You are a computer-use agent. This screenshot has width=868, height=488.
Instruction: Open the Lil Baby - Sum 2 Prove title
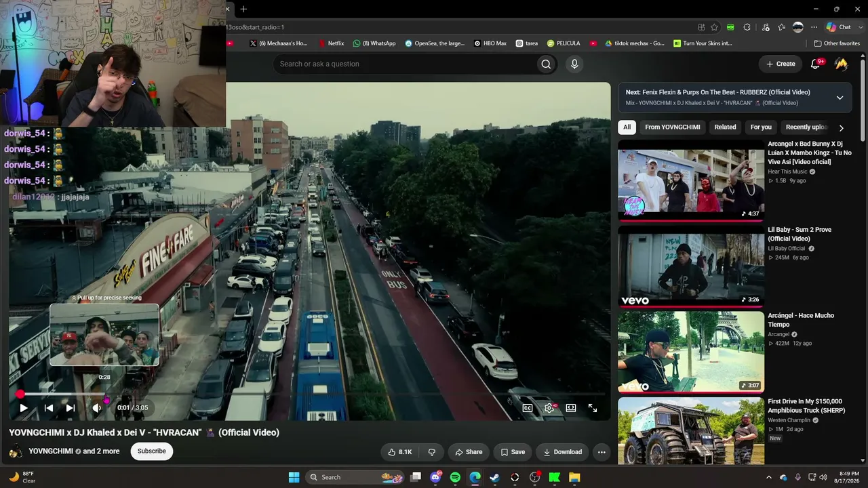click(800, 234)
